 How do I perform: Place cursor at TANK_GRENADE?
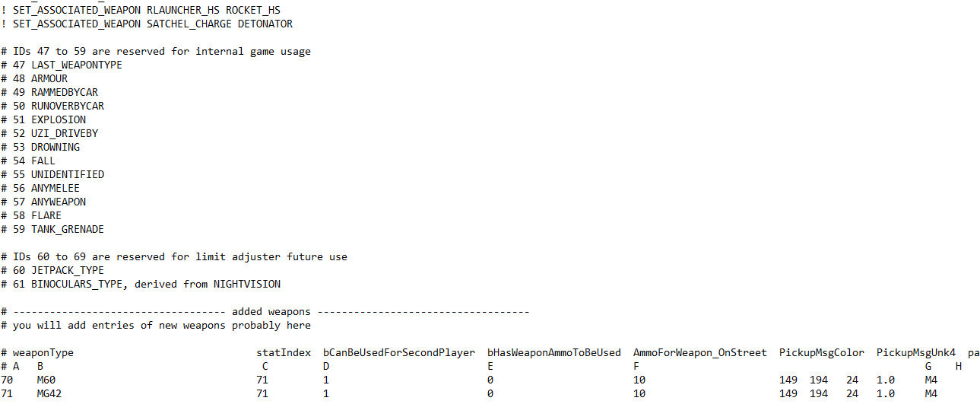[67, 230]
